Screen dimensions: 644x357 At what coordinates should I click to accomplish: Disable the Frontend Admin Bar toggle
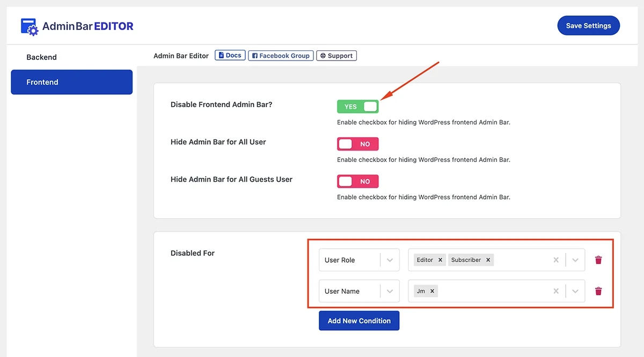click(357, 106)
